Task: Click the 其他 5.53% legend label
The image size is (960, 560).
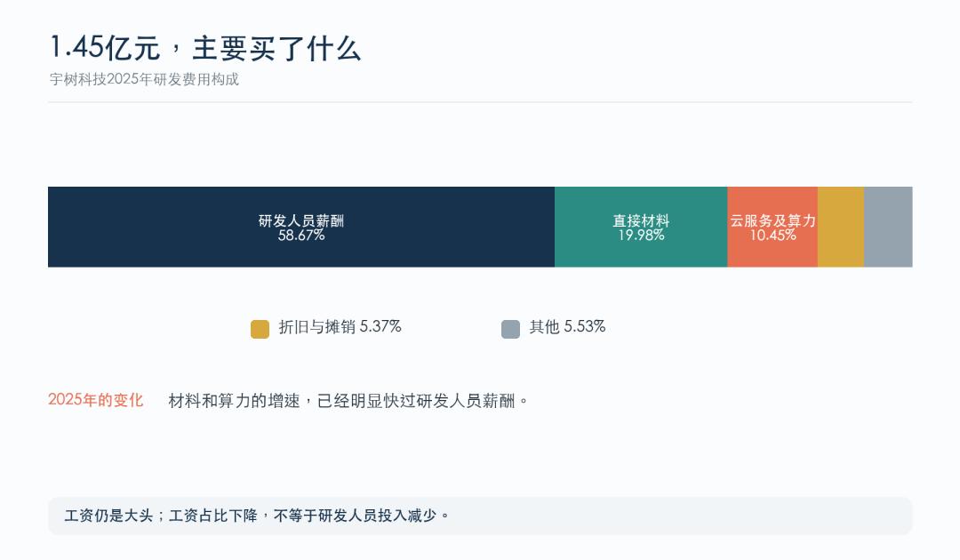Action: click(x=567, y=327)
